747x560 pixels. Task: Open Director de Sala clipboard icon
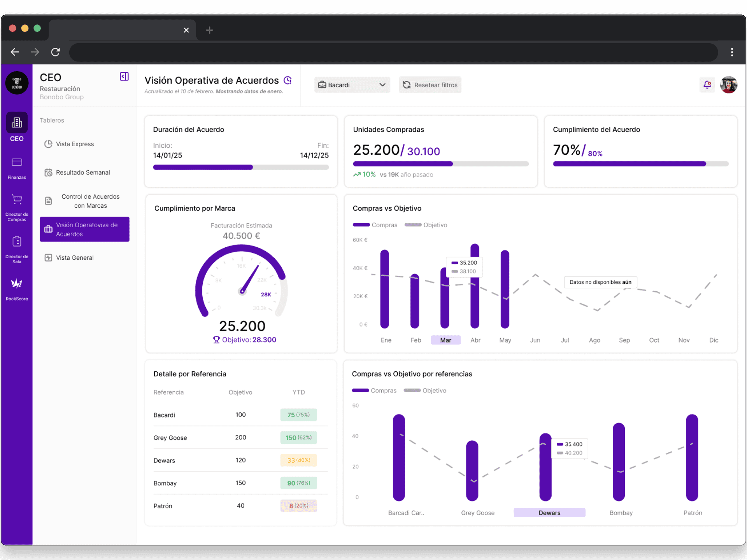17,241
